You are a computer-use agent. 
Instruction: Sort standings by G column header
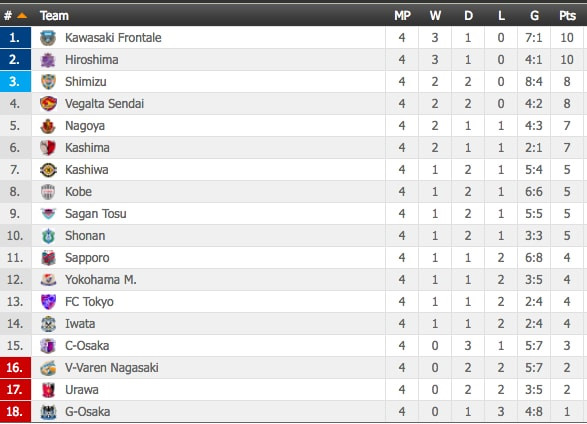[x=534, y=16]
